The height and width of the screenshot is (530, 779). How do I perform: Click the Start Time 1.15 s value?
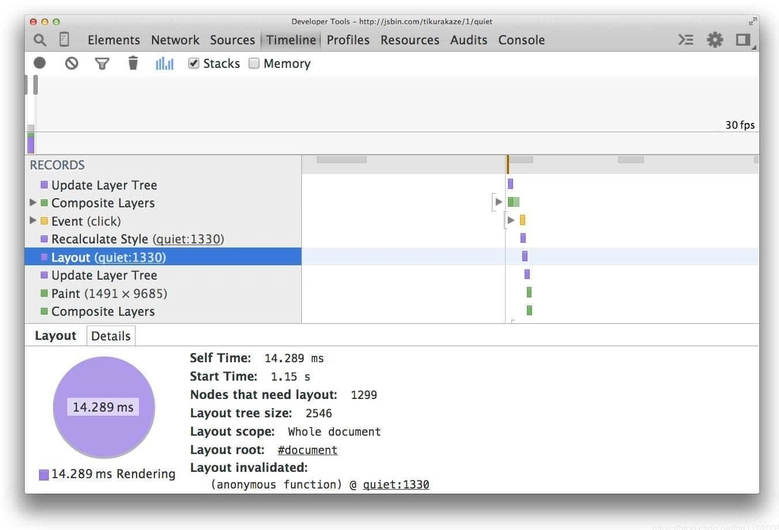tap(290, 377)
